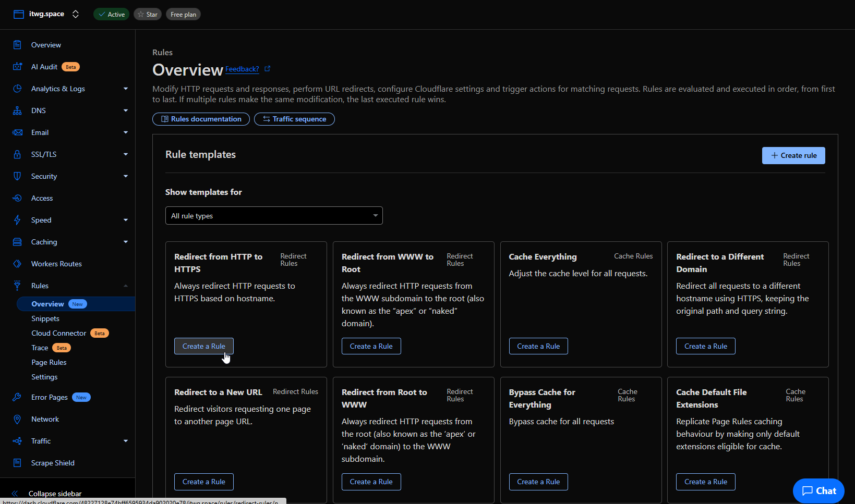Viewport: 855px width, 504px height.
Task: Click the star icon in Star button
Action: 141,15
